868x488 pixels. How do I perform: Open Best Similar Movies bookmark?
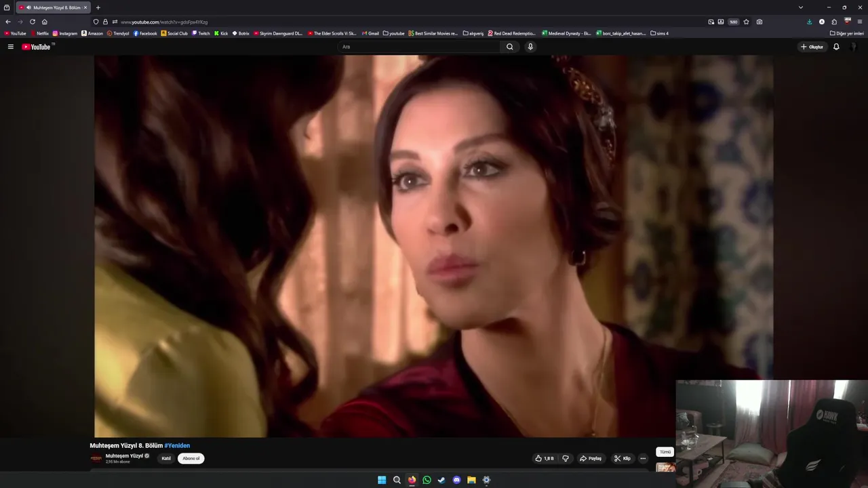[433, 33]
